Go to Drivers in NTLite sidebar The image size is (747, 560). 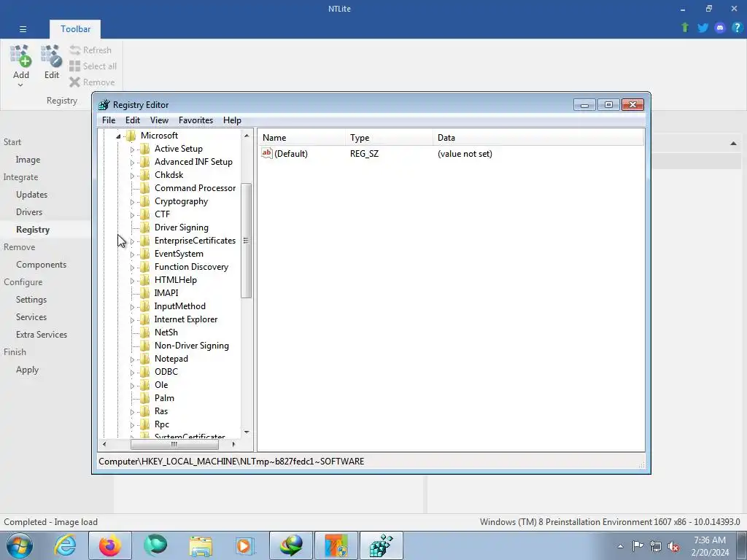[29, 212]
